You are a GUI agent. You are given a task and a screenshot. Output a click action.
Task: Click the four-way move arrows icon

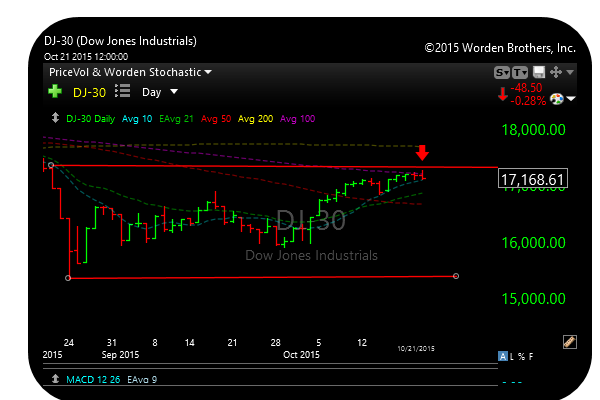click(x=556, y=72)
